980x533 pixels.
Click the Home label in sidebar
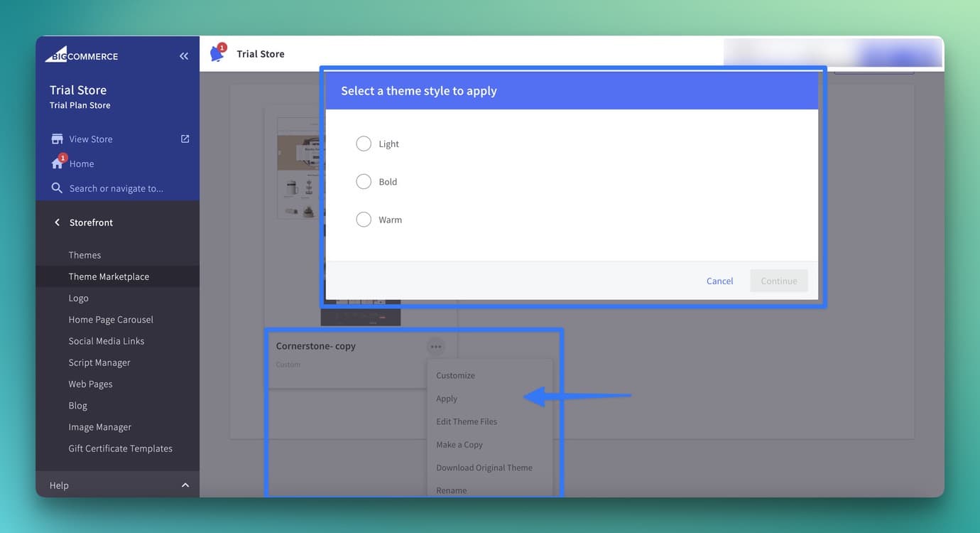82,163
